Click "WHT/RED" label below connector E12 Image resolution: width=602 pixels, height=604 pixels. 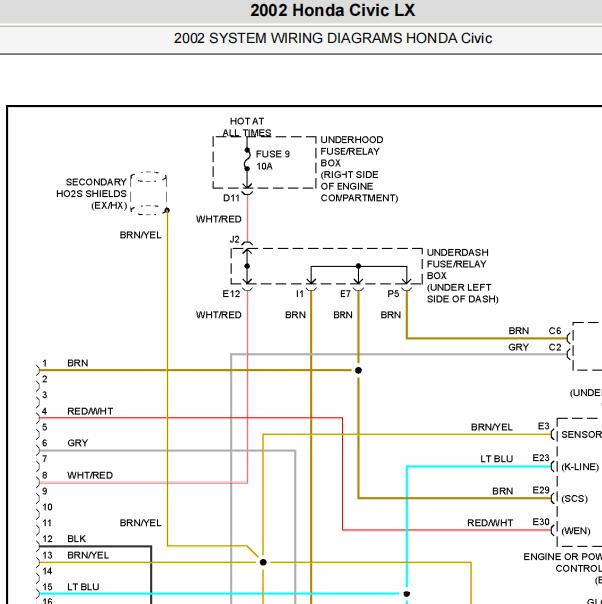219,315
